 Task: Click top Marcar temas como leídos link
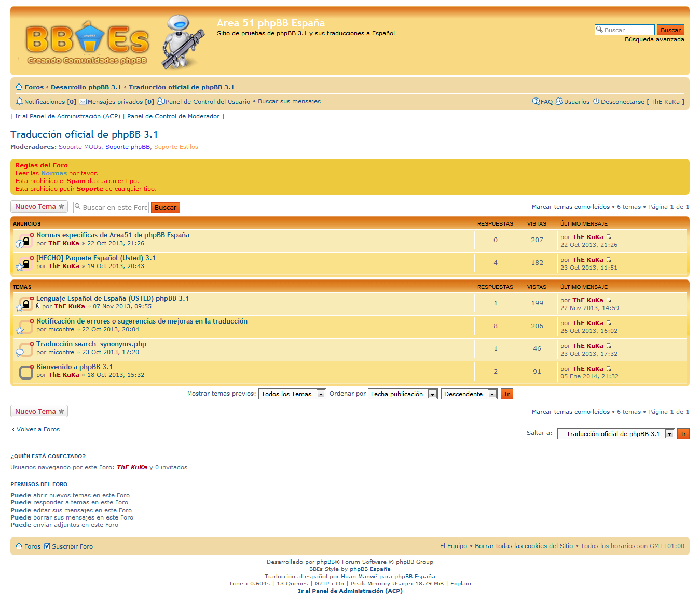click(x=571, y=207)
